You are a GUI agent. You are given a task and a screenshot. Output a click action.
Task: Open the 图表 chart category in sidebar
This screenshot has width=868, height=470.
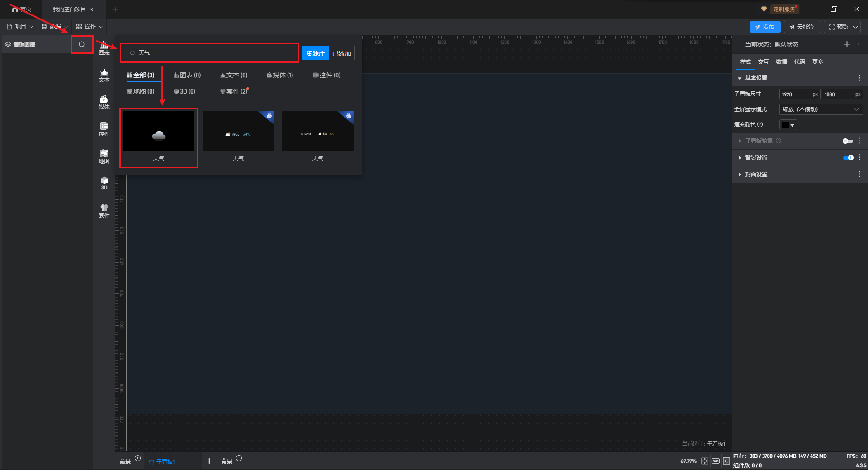(104, 48)
